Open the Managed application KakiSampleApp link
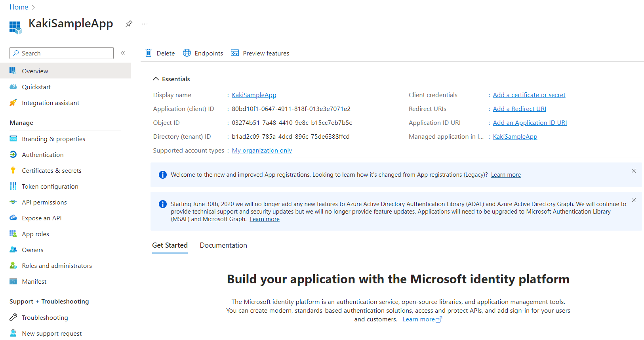 [x=515, y=137]
